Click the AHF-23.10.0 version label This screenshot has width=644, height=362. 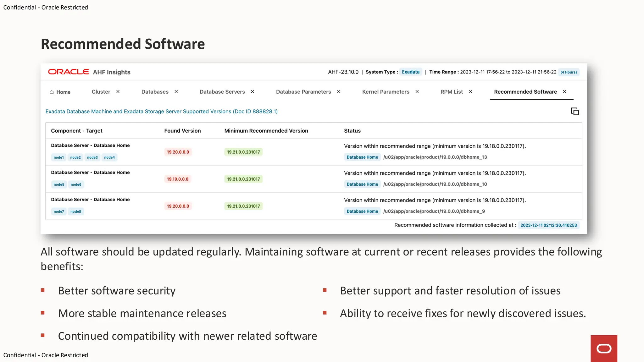click(343, 72)
